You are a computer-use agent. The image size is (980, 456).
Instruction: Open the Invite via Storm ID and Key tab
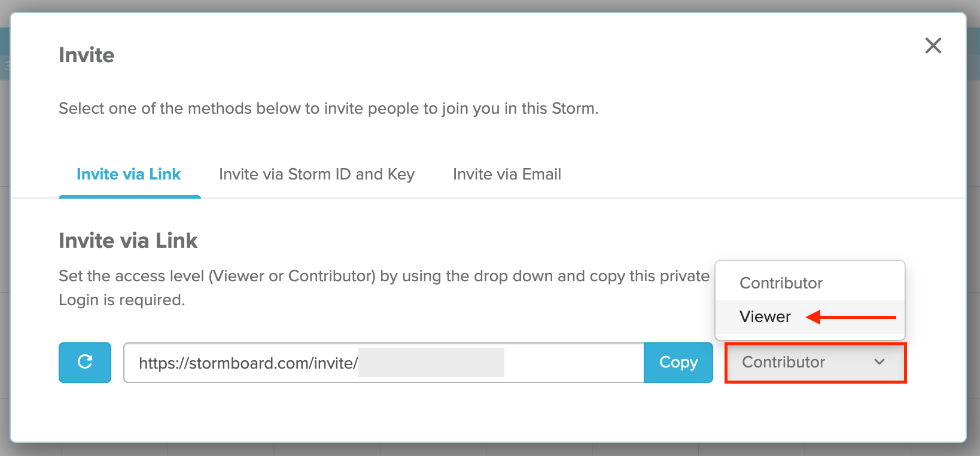pos(316,174)
